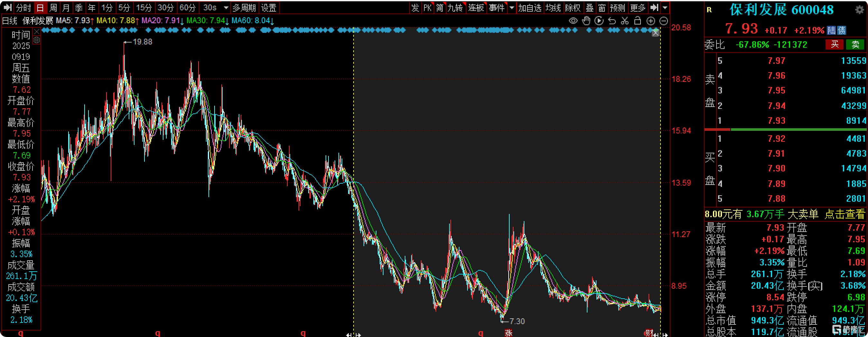Click the PK comparison toolbar button
Screen dimensions: 868x337
pos(428,8)
